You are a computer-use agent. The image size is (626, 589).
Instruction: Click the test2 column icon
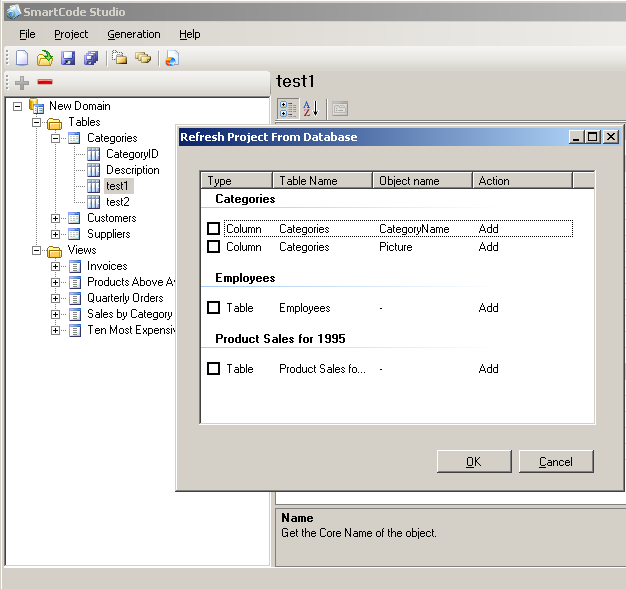click(93, 202)
